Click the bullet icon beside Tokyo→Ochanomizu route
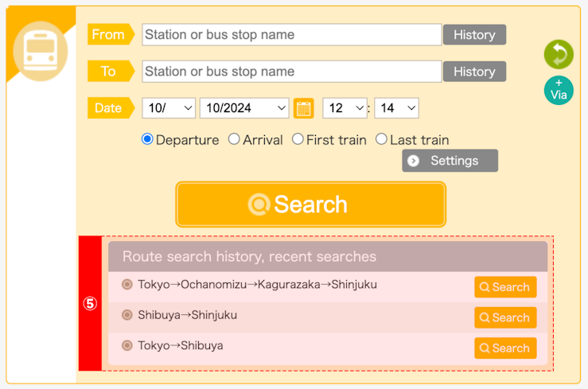This screenshot has height=389, width=588. coord(127,285)
